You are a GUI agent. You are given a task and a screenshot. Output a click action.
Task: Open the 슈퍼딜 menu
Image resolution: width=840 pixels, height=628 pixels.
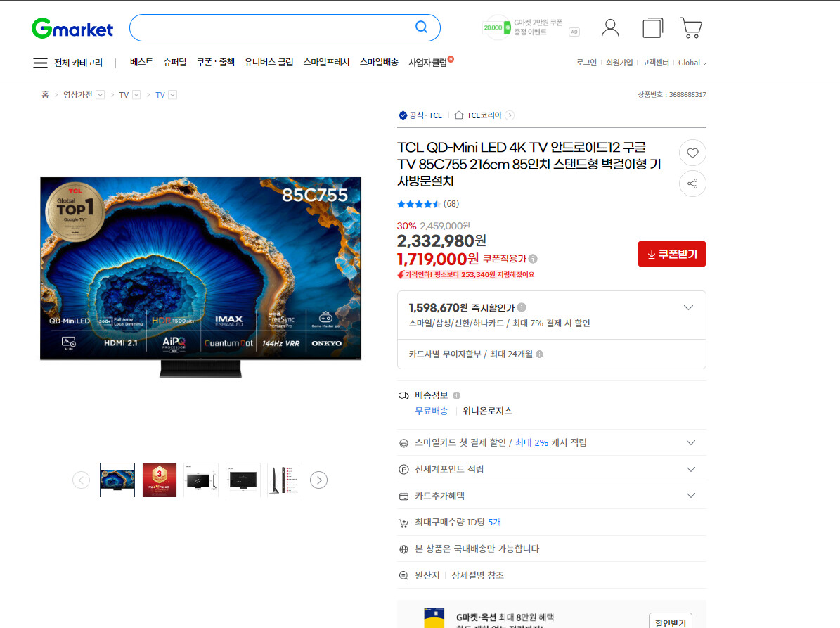pos(174,62)
